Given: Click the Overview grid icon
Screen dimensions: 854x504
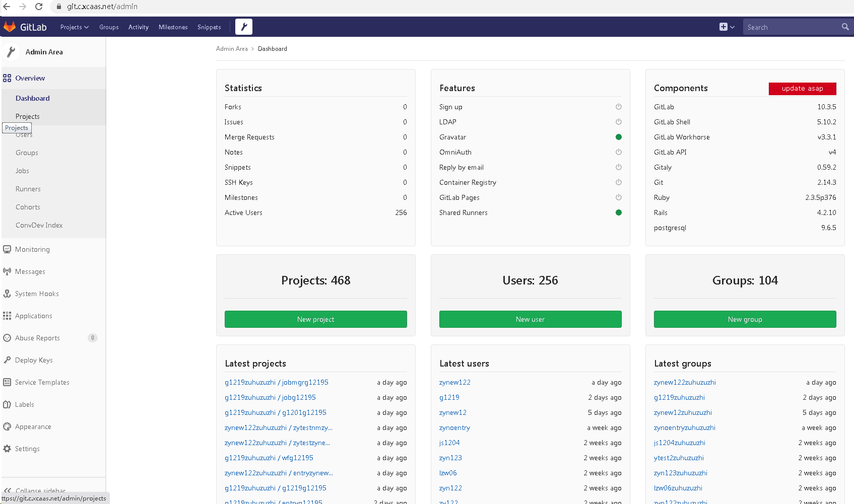Looking at the screenshot, I should [7, 78].
